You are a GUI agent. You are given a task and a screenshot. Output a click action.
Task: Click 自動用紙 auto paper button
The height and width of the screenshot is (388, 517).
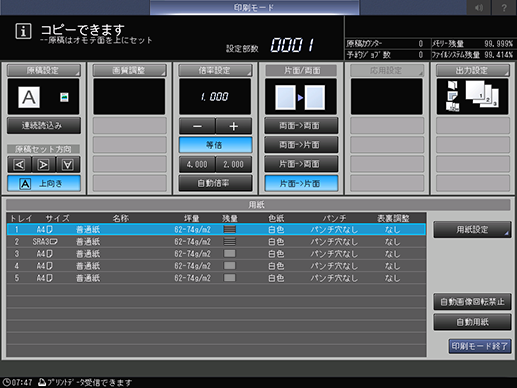pyautogui.click(x=472, y=322)
